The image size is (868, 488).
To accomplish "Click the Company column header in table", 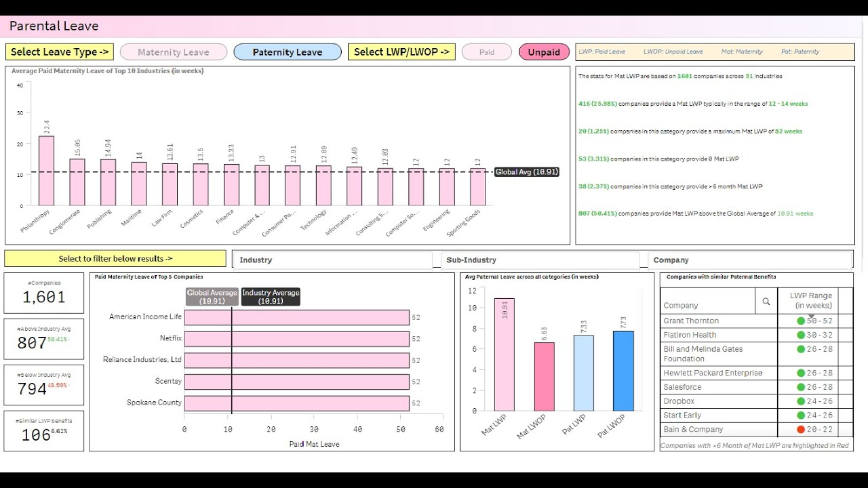I will [x=680, y=306].
